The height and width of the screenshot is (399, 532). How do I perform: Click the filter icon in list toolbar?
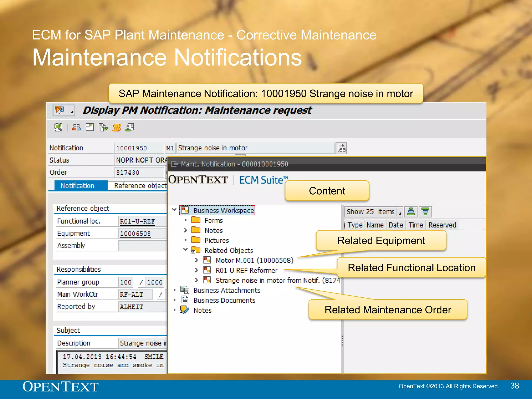[425, 212]
